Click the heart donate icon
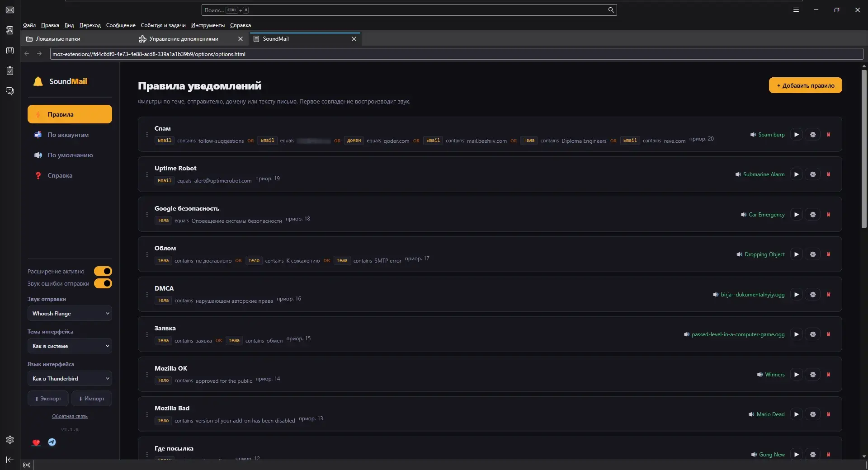The height and width of the screenshot is (470, 868). pyautogui.click(x=36, y=442)
